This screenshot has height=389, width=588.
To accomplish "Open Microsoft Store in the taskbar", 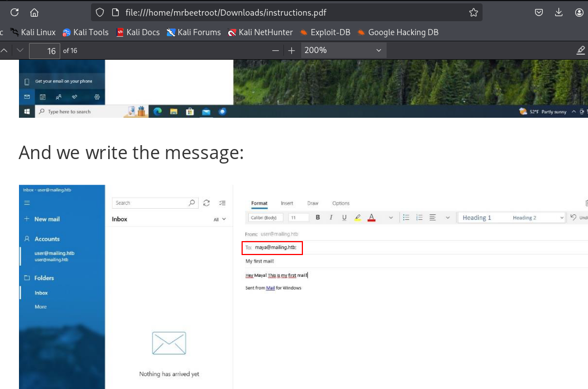I will [190, 112].
